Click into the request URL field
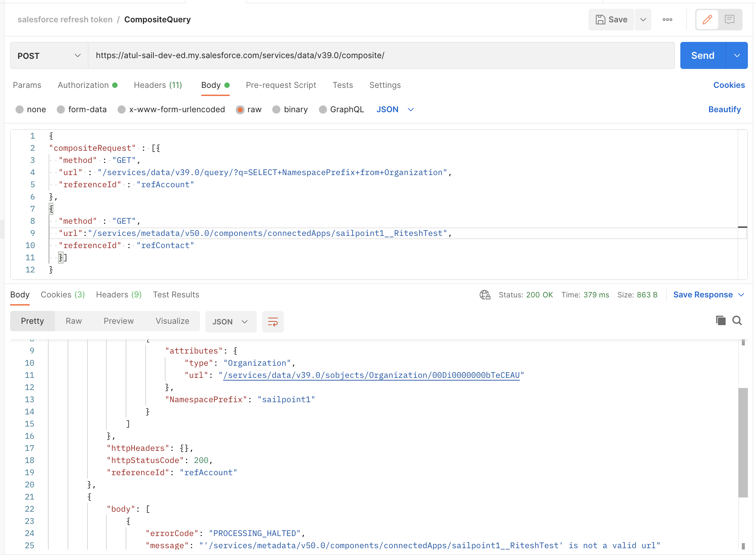The image size is (756, 559). click(381, 55)
